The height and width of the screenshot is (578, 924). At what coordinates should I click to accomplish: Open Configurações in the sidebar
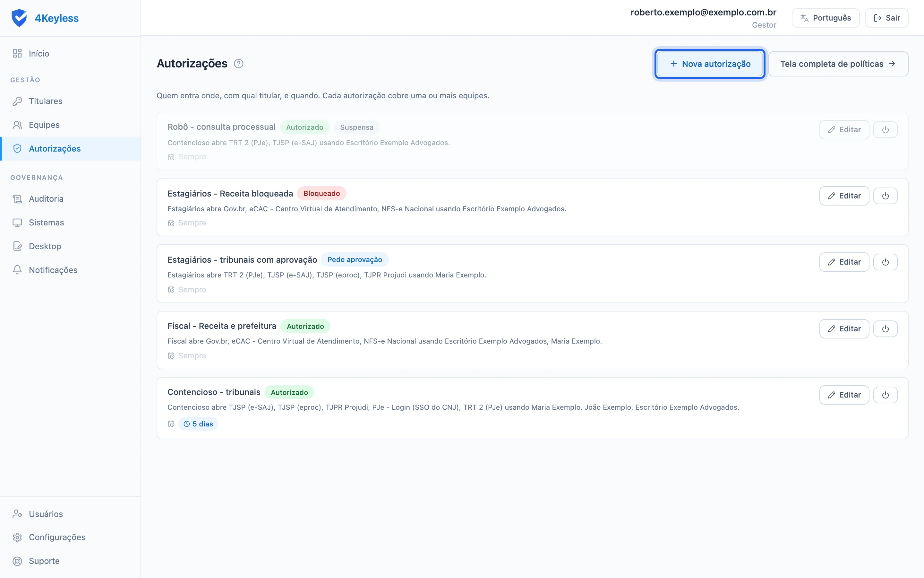coord(70,537)
